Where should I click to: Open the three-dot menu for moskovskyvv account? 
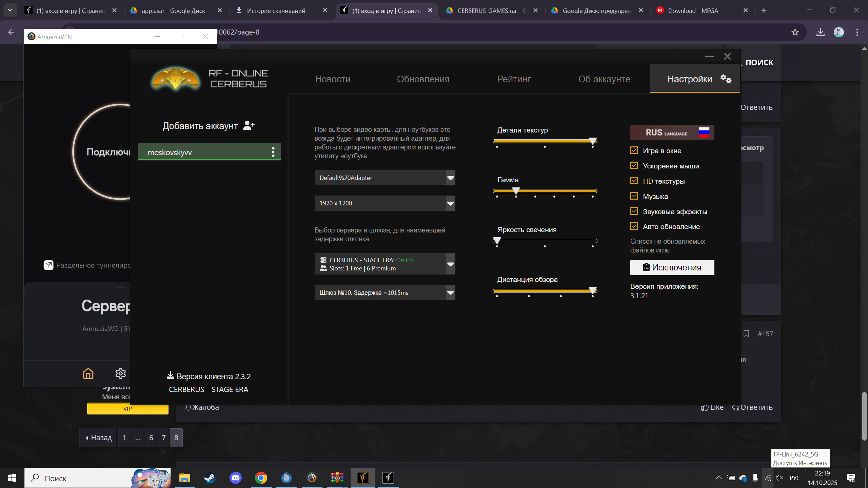273,152
